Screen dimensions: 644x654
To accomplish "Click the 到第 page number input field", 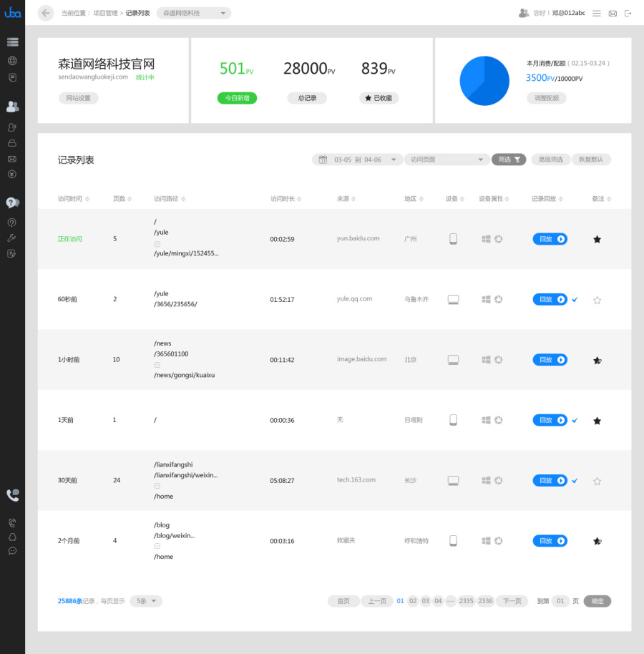I will click(x=560, y=601).
